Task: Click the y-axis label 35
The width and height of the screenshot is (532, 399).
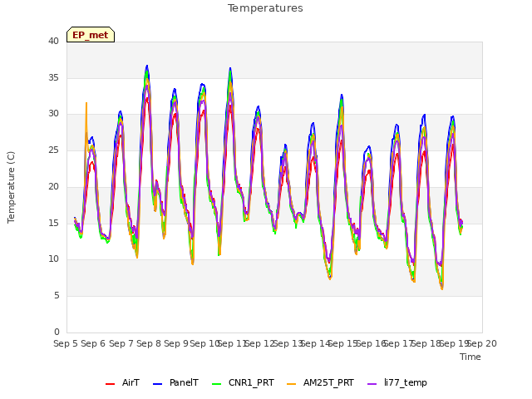Action: tap(53, 77)
